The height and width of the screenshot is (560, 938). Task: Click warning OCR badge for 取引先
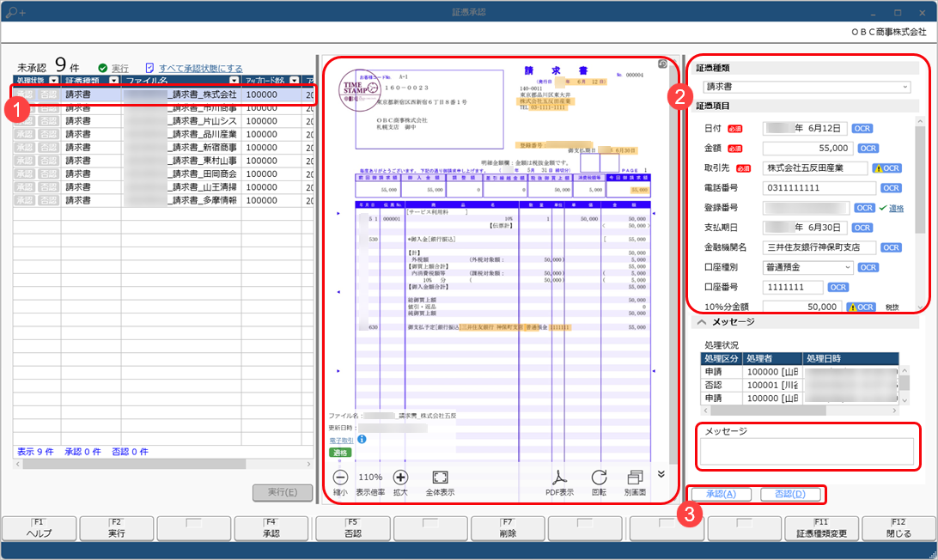pyautogui.click(x=886, y=168)
